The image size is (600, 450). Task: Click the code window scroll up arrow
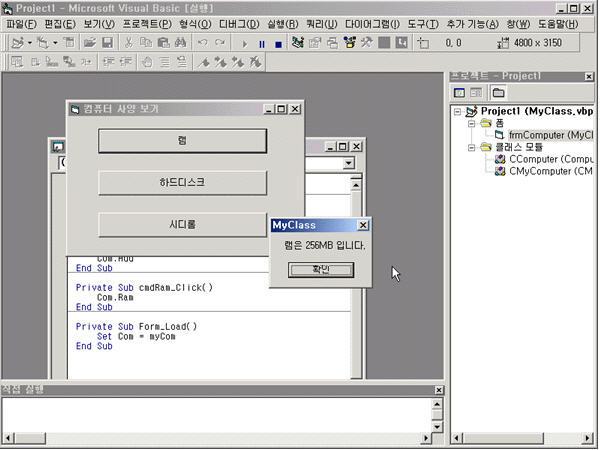[x=356, y=186]
